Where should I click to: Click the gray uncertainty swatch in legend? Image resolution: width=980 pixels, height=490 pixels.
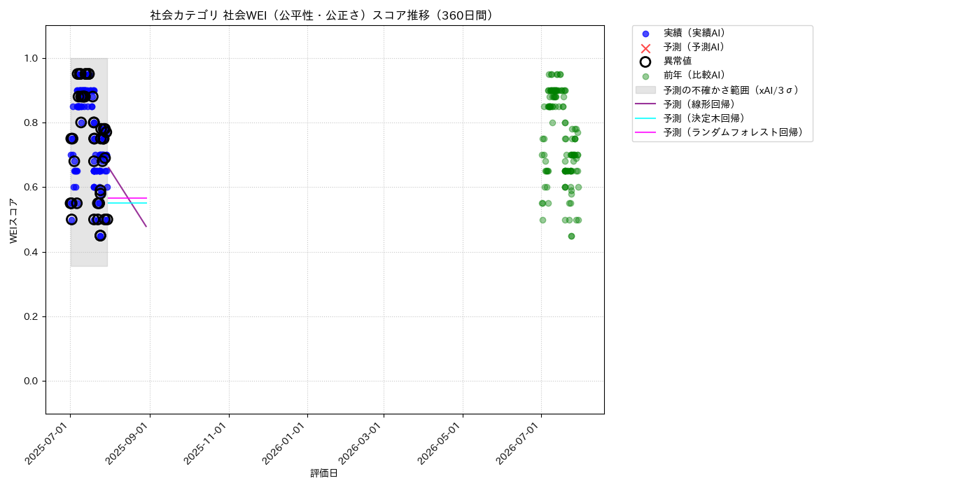(x=645, y=90)
